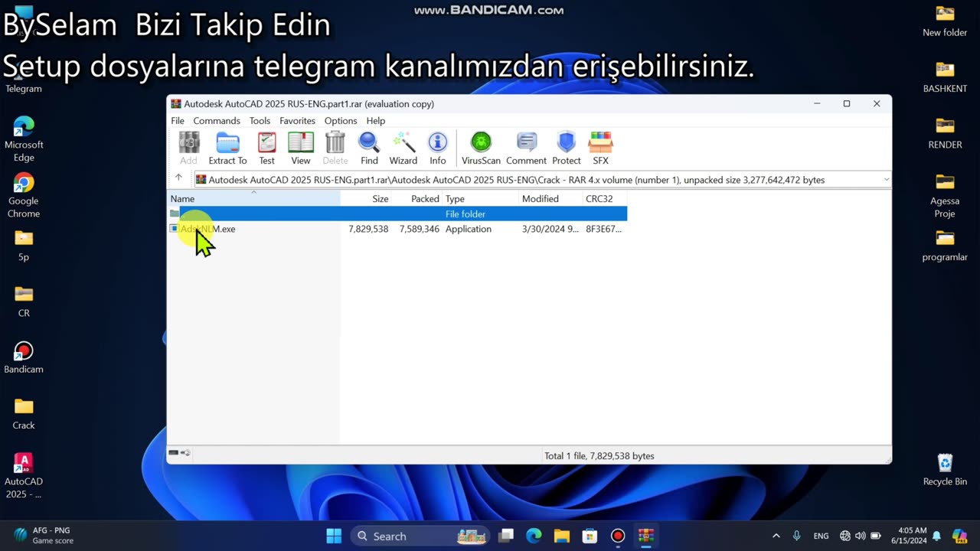This screenshot has height=551, width=980.
Task: Open the Microsoft Edge desktop icon
Action: coord(24,139)
